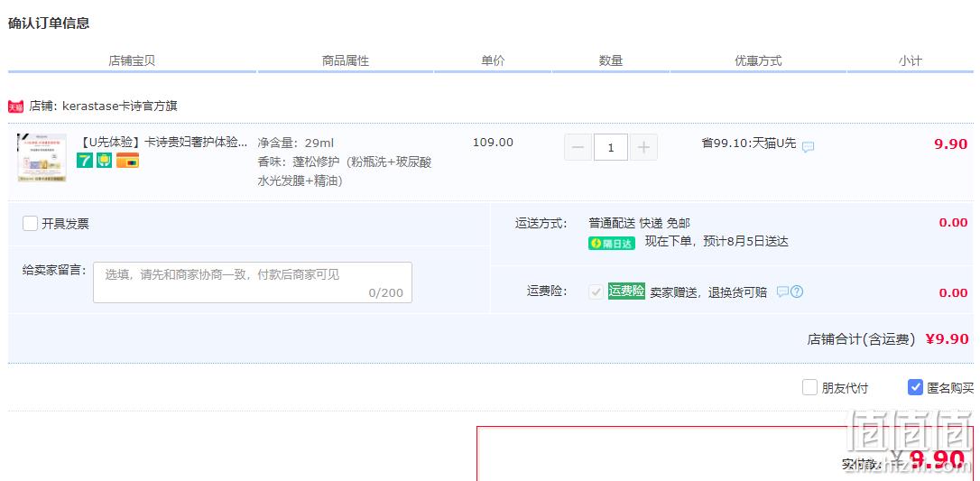Click the unit price 109.00

[x=493, y=143]
